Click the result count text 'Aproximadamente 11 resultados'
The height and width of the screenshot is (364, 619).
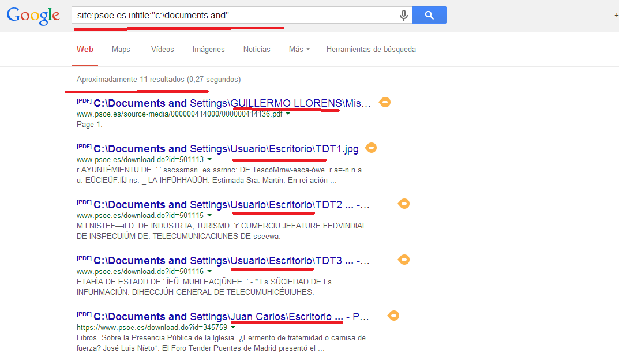[x=130, y=80]
